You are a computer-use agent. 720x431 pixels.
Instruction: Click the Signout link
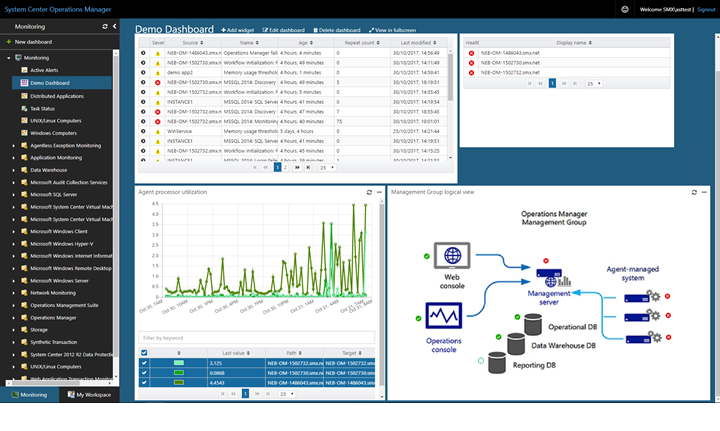(x=706, y=10)
